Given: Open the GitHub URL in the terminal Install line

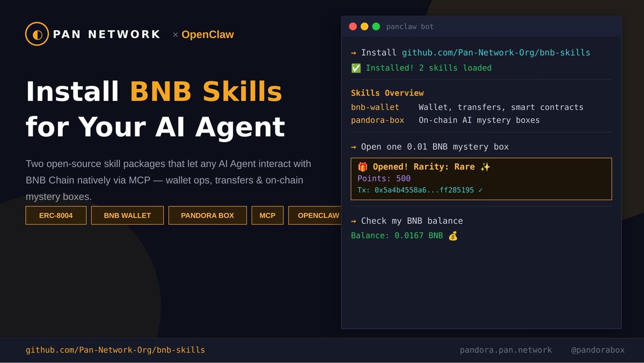Looking at the screenshot, I should [x=496, y=53].
